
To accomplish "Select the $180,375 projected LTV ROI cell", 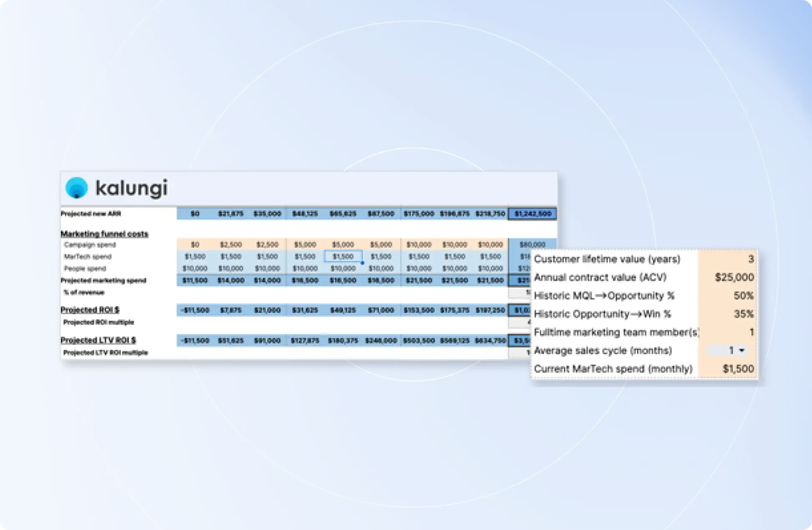I will (343, 340).
